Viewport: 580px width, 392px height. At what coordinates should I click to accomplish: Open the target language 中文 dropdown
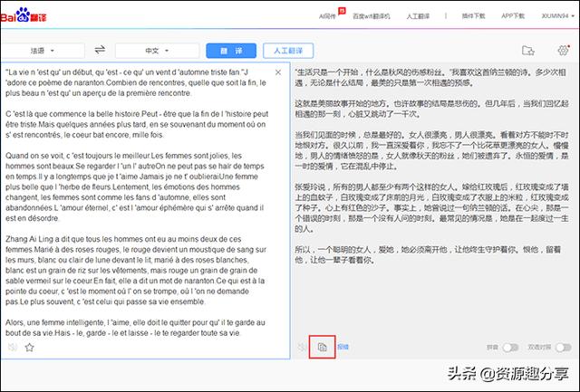point(157,51)
